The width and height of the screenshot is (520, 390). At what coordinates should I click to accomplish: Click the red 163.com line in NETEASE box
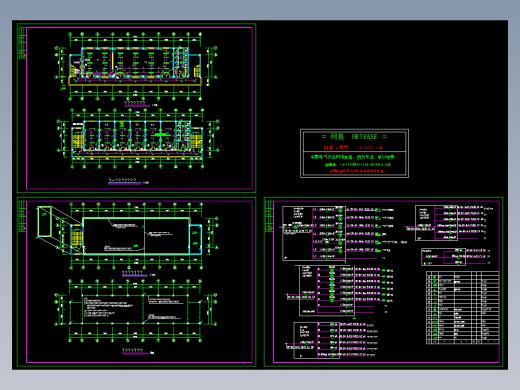click(353, 147)
